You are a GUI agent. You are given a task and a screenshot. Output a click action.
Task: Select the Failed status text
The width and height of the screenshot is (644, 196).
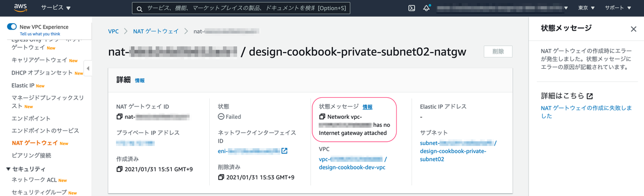point(233,117)
